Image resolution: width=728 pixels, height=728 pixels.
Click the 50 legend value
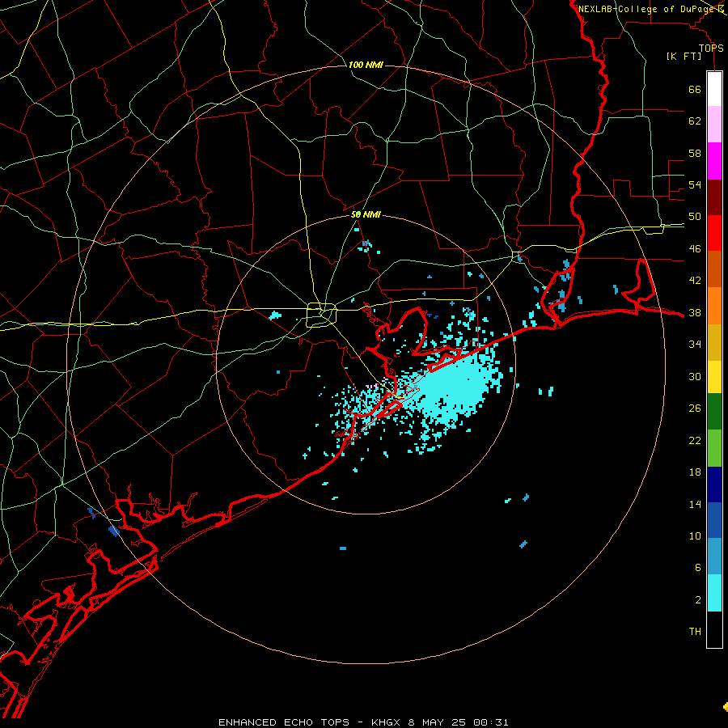(x=695, y=217)
